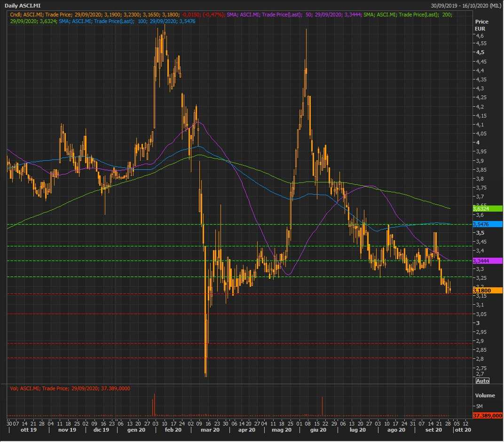
Task: Click the blue 3,5476 price tag
Action: [487, 224]
